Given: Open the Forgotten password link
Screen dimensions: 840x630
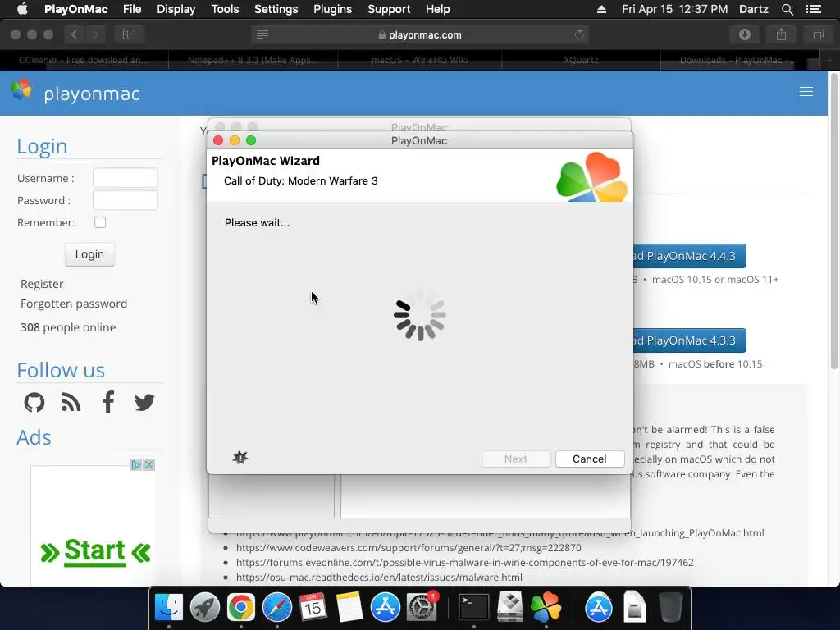Looking at the screenshot, I should click(x=74, y=304).
